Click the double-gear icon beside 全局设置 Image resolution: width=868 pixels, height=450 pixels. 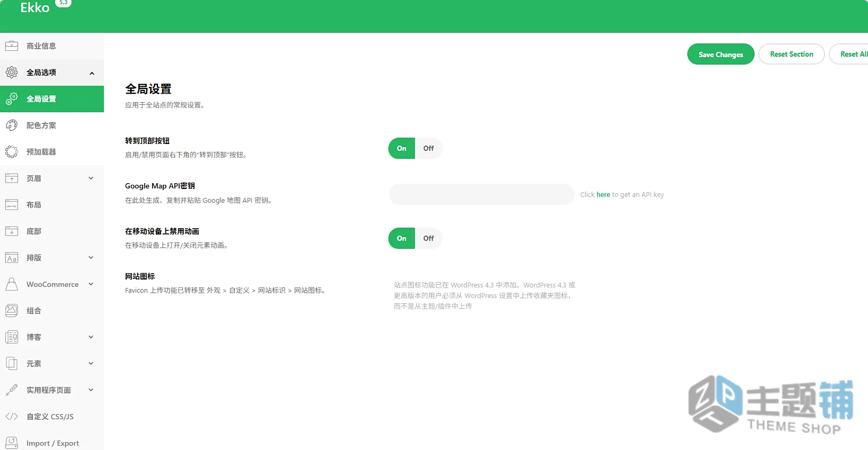point(12,99)
